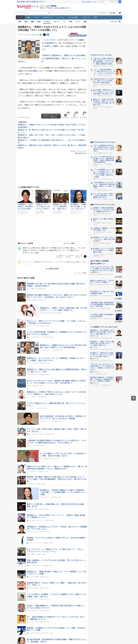Select the エンタメ category tab
The width and height of the screenshot is (138, 644).
[47, 21]
